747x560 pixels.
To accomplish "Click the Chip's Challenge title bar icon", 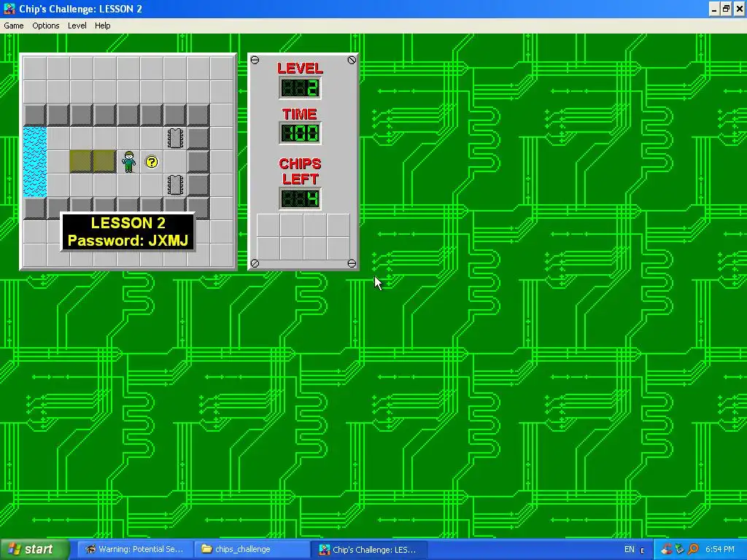I will pos(9,9).
